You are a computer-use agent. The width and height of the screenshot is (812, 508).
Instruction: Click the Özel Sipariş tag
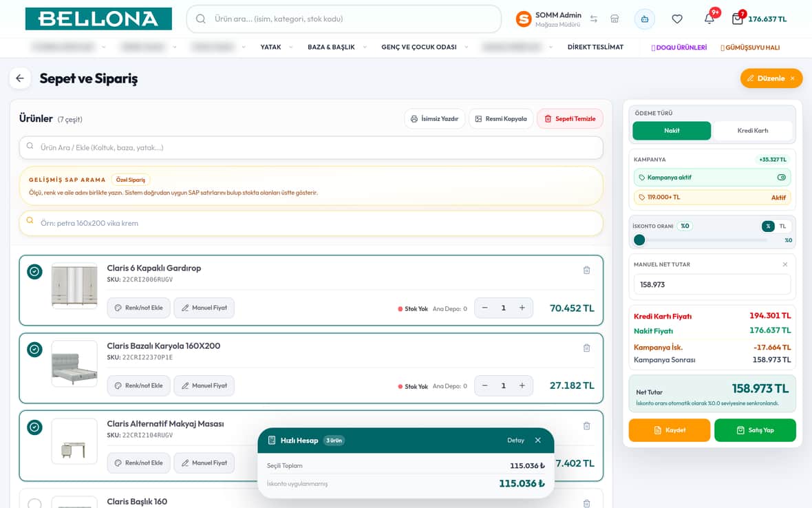pyautogui.click(x=131, y=180)
